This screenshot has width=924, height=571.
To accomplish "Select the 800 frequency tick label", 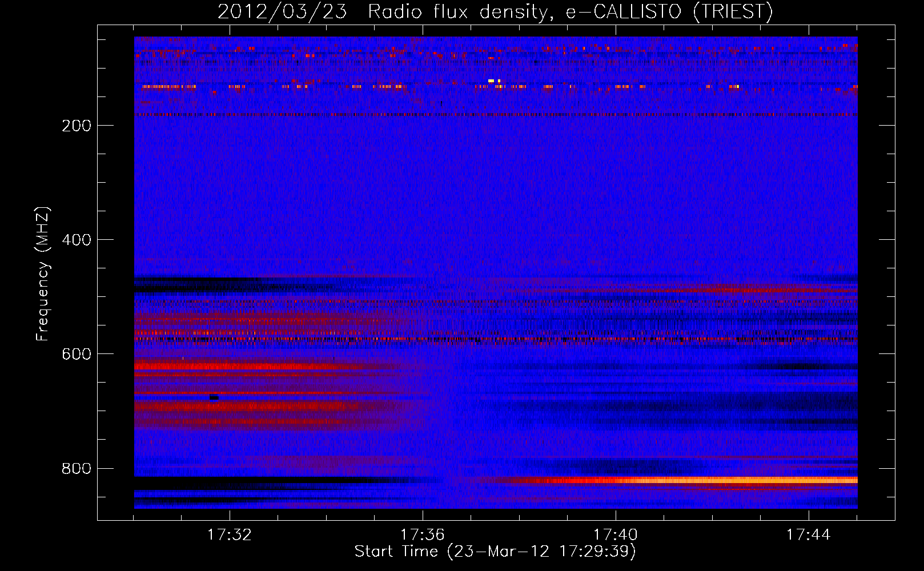I will [77, 469].
